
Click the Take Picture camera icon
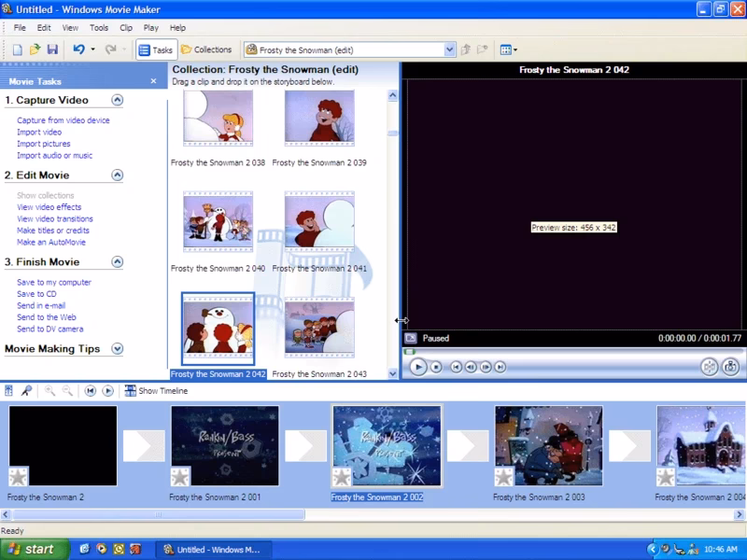[729, 367]
